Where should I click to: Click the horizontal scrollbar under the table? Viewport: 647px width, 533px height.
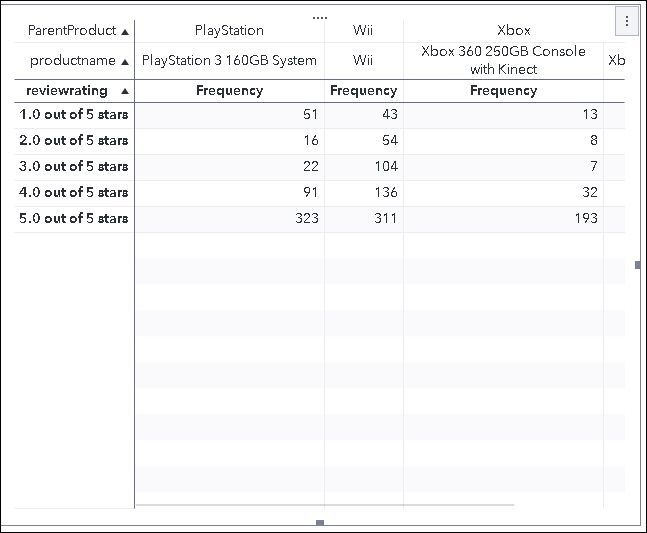coord(325,505)
